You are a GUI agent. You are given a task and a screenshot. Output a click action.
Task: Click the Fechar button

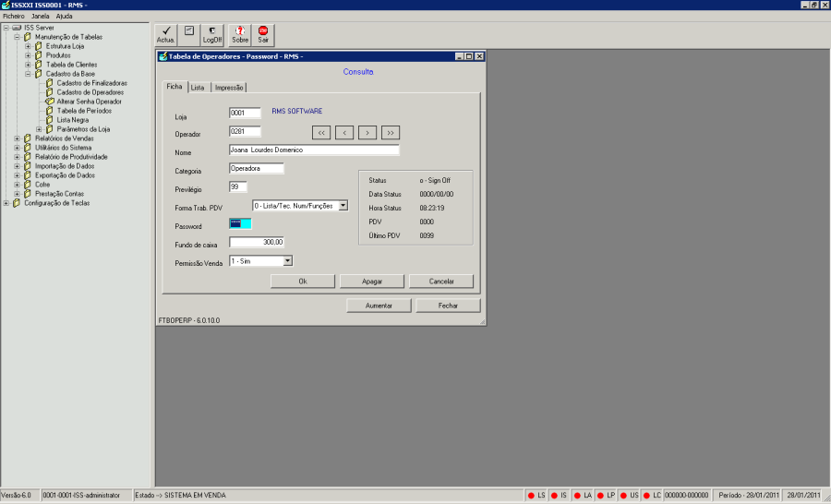[x=449, y=306]
